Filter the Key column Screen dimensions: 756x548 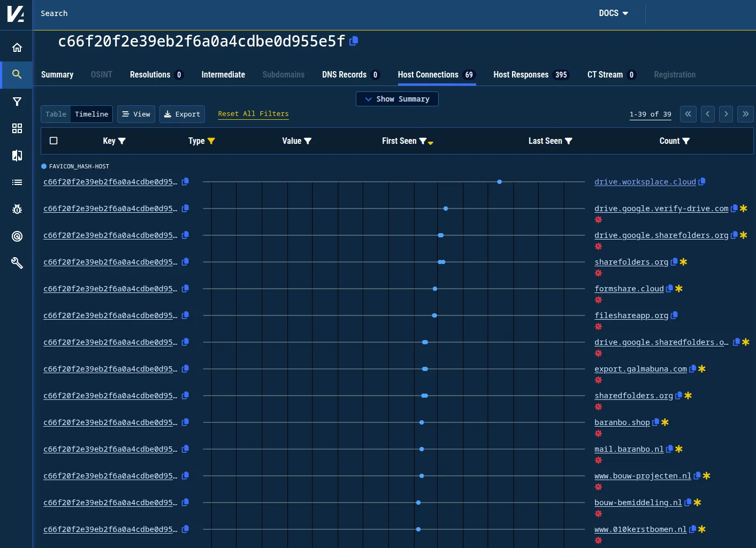(x=122, y=141)
